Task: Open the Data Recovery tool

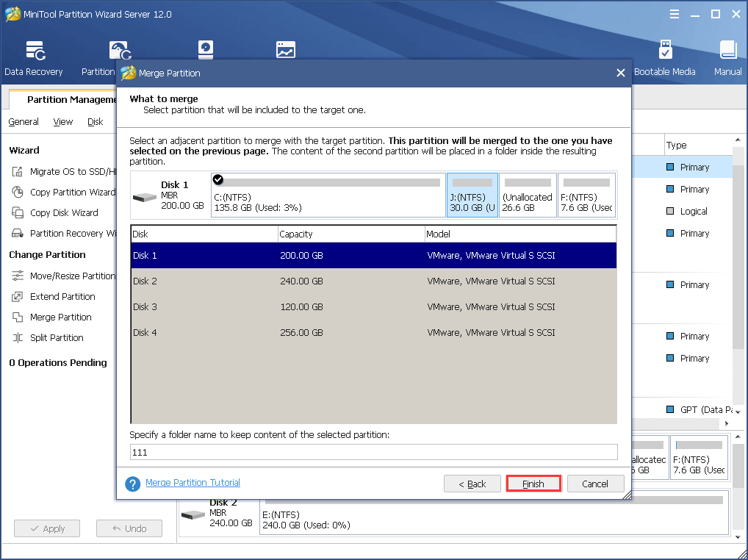Action: click(35, 58)
